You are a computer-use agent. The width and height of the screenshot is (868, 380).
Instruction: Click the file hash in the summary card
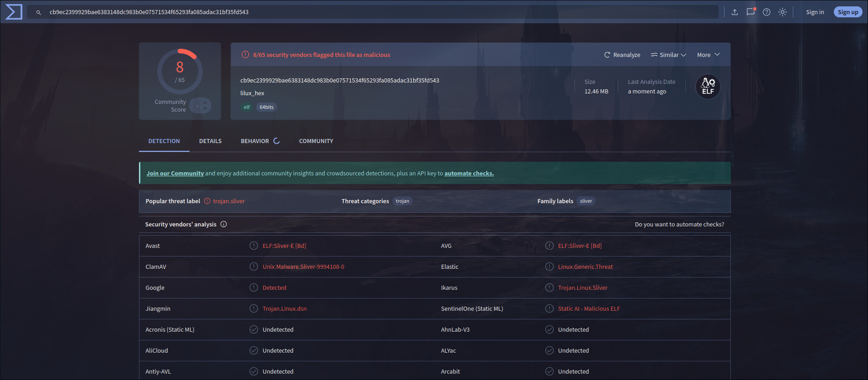click(x=340, y=81)
